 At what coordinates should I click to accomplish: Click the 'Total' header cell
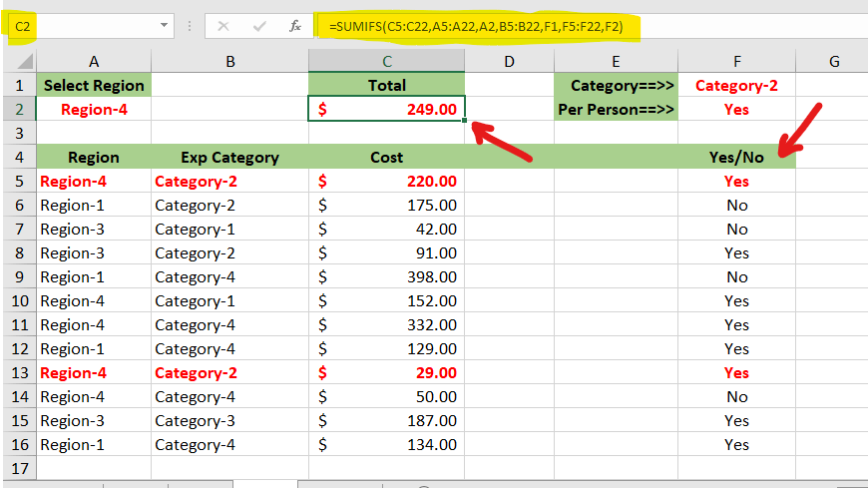click(x=386, y=85)
